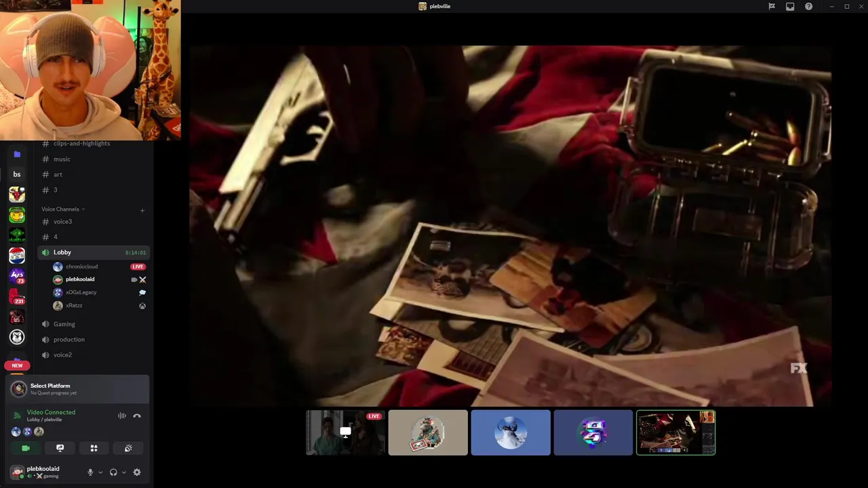Viewport: 868px width, 488px height.
Task: Select the Lobby voice channel
Action: point(94,252)
